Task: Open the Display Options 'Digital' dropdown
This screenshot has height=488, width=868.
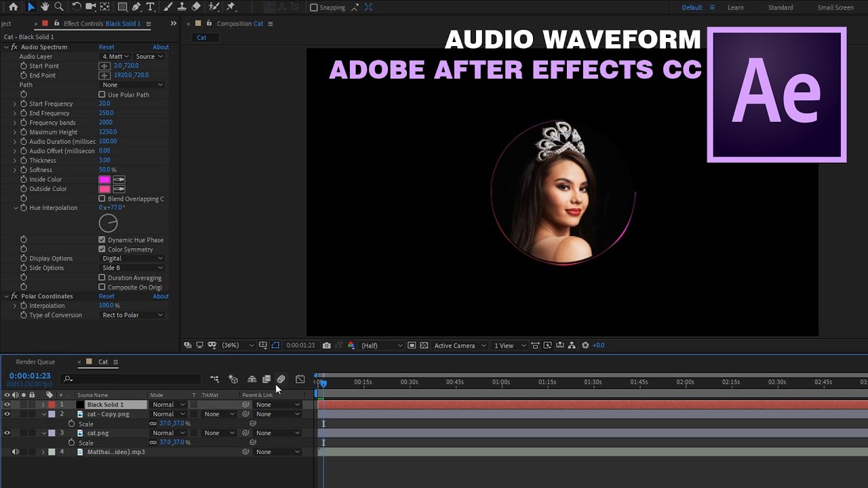Action: pyautogui.click(x=132, y=258)
